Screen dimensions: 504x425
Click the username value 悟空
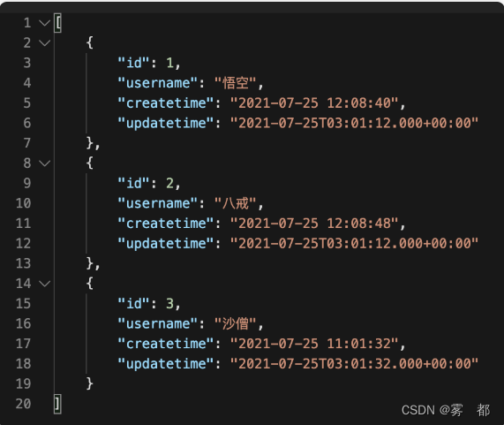236,83
